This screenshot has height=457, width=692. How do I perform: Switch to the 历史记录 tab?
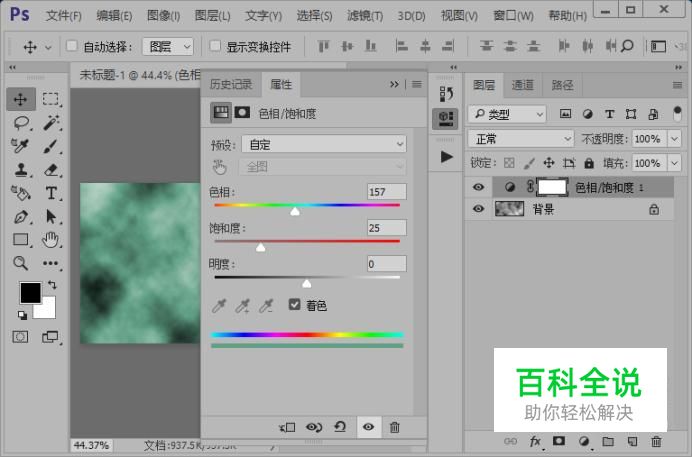[x=231, y=84]
